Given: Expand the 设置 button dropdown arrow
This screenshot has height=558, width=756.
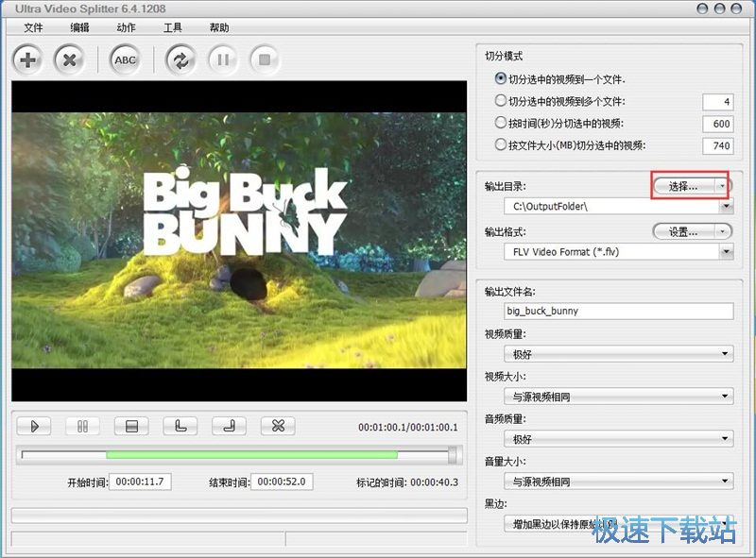Looking at the screenshot, I should (722, 232).
